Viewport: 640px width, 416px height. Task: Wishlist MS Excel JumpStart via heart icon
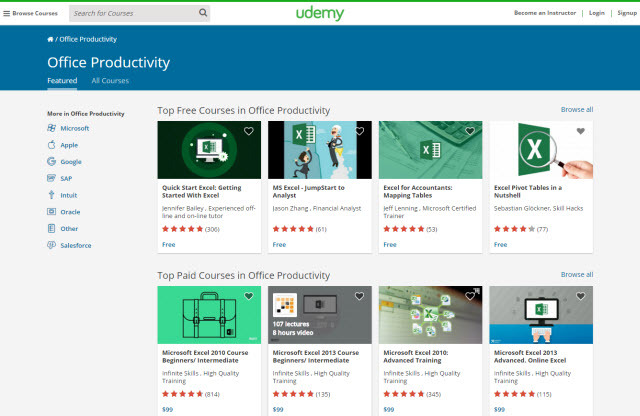[359, 131]
